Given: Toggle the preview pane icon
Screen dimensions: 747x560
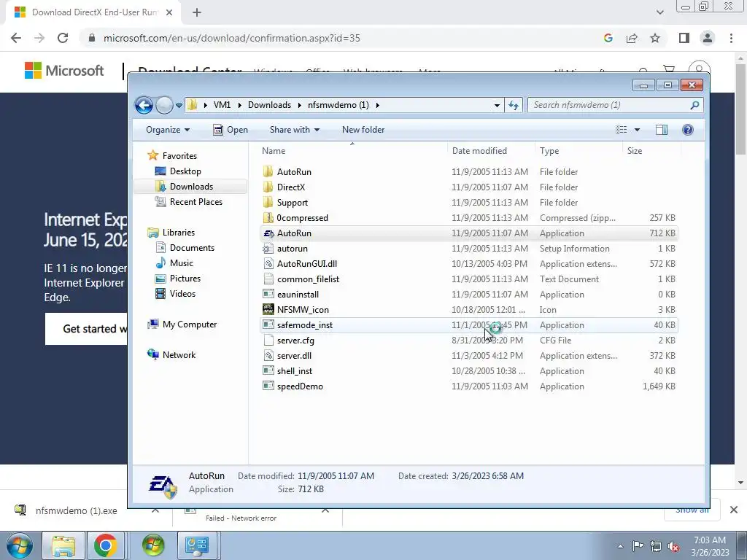Looking at the screenshot, I should click(661, 130).
